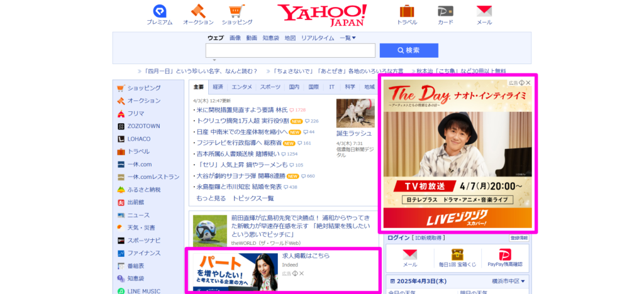This screenshot has height=294, width=644.
Task: Select the 国際 news tab
Action: 314,87
